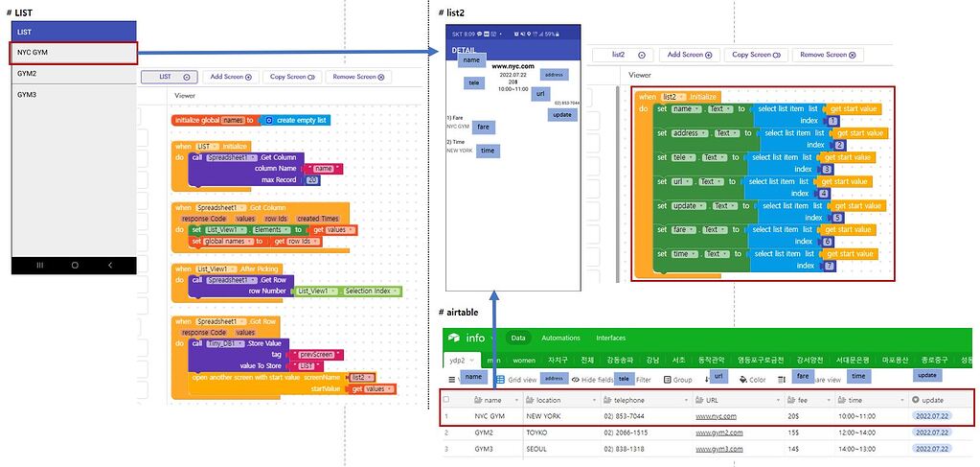Click TOYKO location cell in Airtable
The width and height of the screenshot is (980, 467).
pyautogui.click(x=560, y=432)
